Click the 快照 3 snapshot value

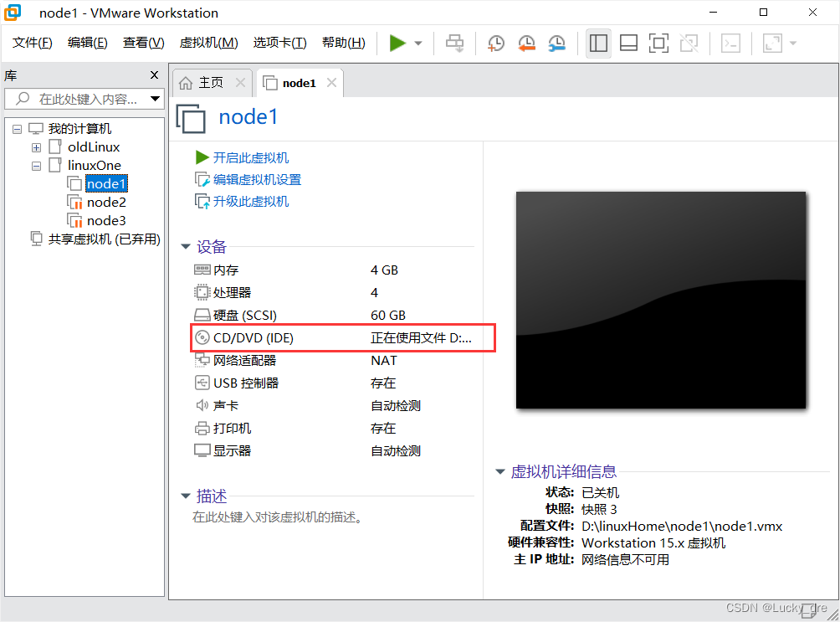tap(599, 509)
